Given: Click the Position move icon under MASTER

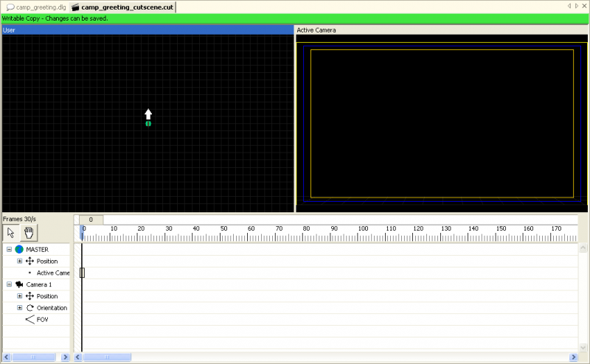Looking at the screenshot, I should point(30,262).
